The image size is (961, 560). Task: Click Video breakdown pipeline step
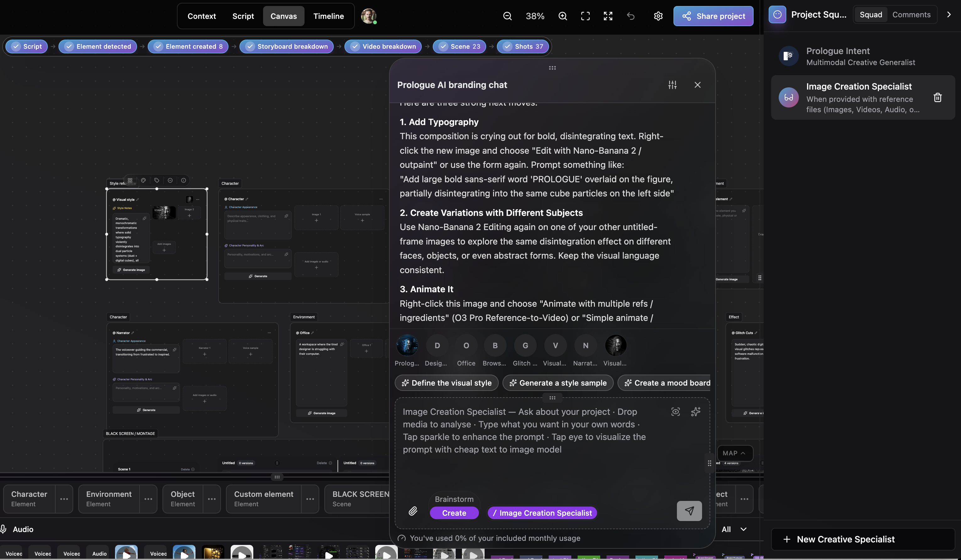tap(383, 47)
